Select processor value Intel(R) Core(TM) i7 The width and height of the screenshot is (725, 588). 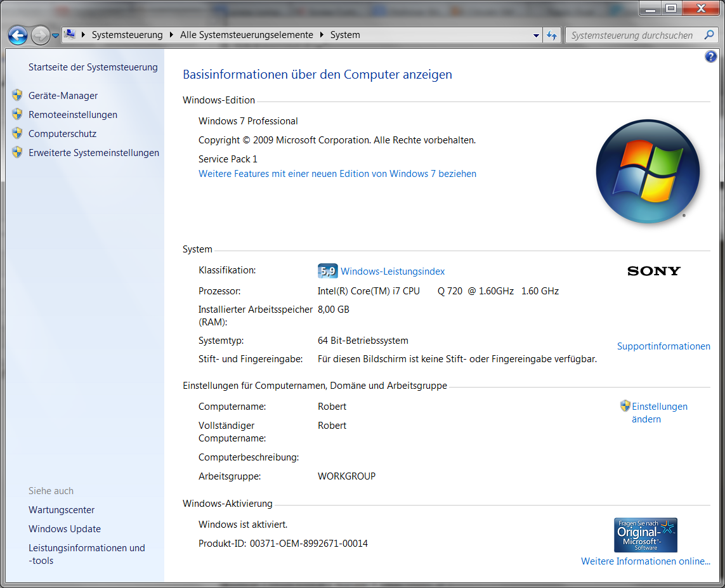438,291
